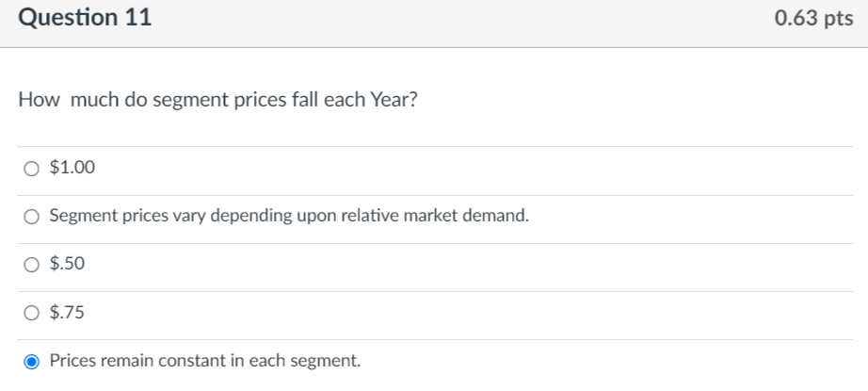
Task: Mark the "$.75" radio button
Action: pos(32,313)
